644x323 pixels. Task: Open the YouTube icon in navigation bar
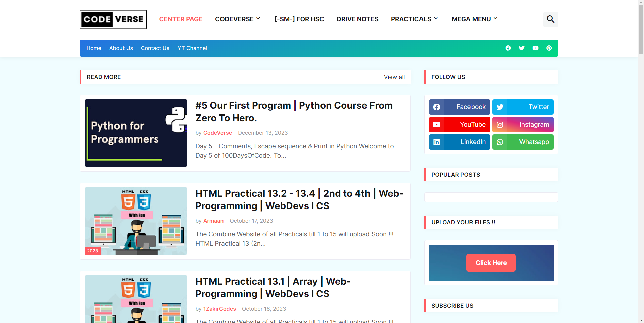535,48
